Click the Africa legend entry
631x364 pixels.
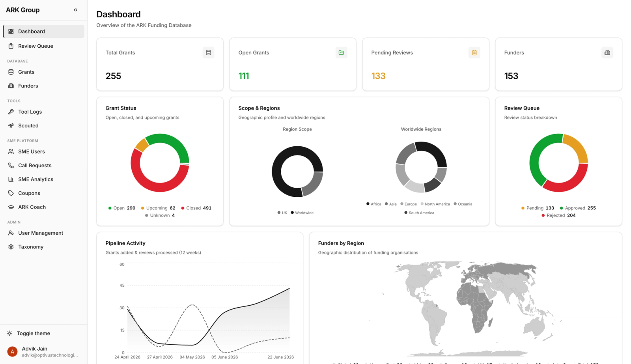374,204
